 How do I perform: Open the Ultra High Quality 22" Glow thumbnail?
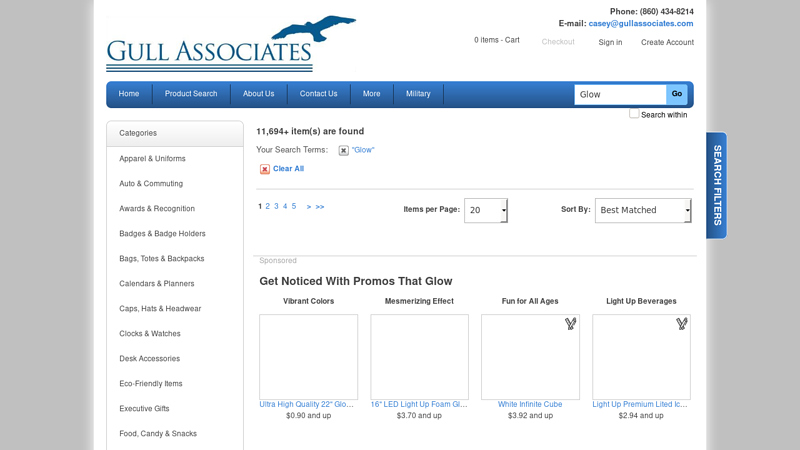coord(308,357)
